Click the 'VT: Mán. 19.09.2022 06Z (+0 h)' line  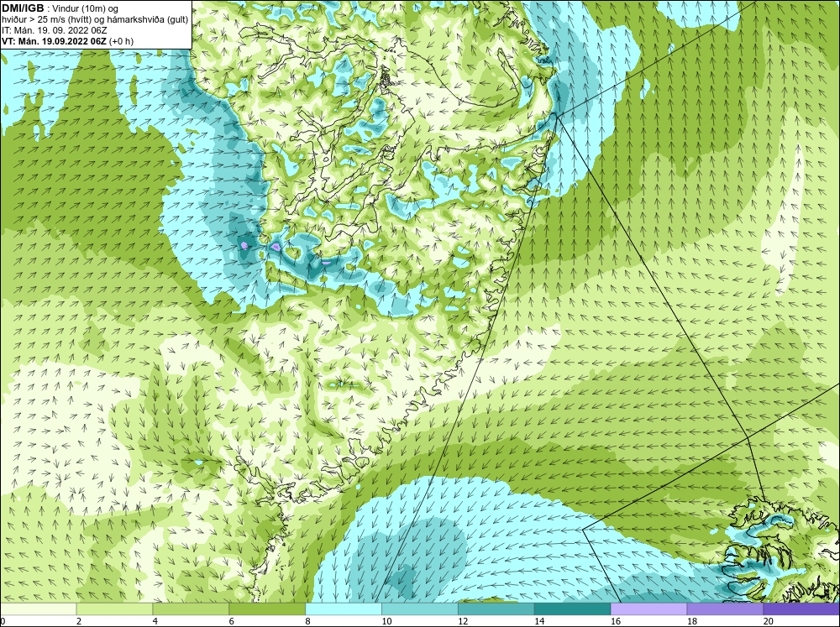point(68,41)
